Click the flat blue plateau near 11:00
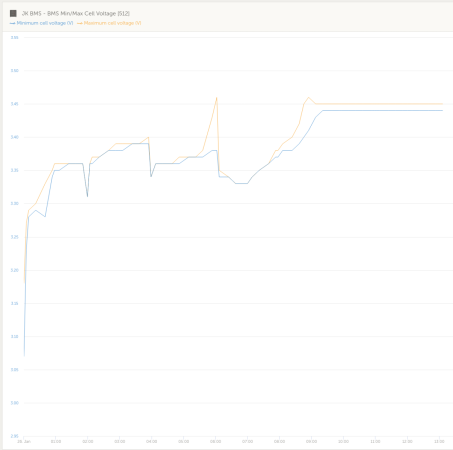This screenshot has width=453, height=450. coord(375,110)
